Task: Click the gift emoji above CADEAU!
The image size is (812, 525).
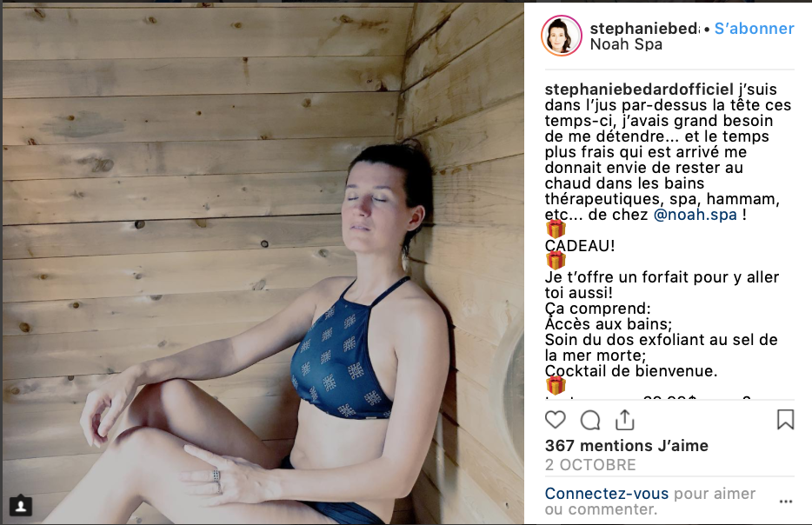Action: (556, 229)
